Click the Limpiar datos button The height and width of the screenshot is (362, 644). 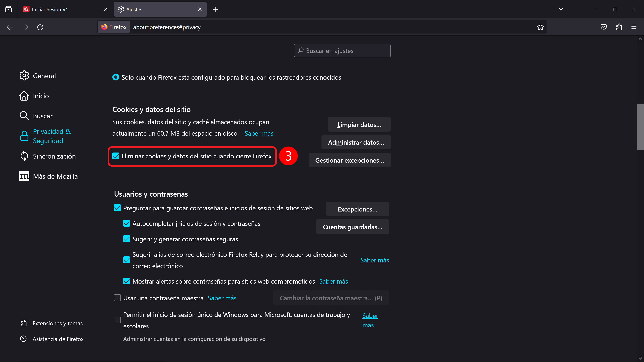point(359,124)
